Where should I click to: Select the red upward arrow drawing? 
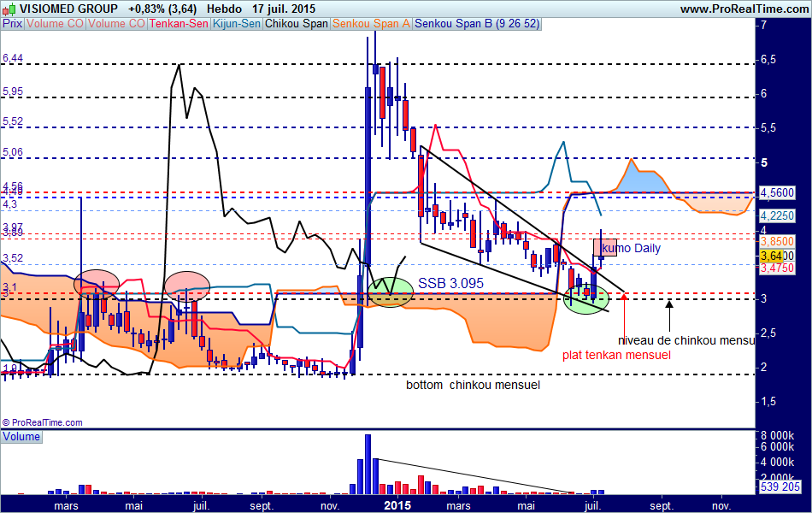click(624, 317)
